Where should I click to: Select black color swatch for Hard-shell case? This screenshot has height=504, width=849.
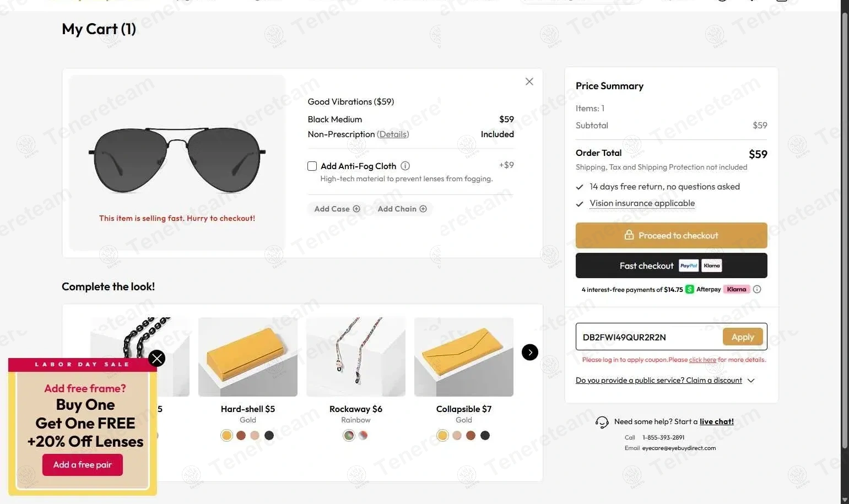(269, 436)
